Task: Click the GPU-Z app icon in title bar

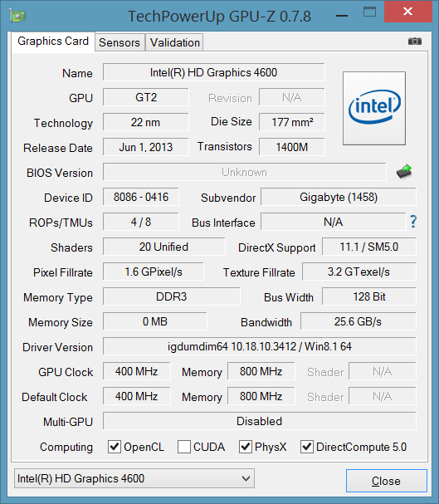Action: click(17, 16)
